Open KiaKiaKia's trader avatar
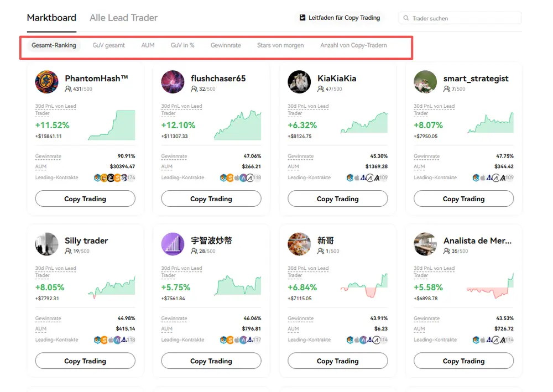553x392 pixels. 299,81
